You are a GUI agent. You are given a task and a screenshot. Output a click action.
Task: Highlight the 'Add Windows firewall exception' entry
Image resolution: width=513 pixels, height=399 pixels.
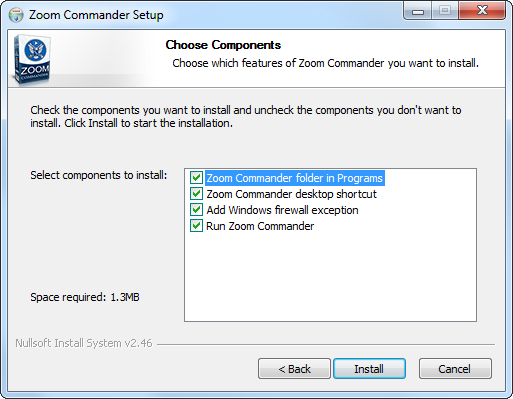click(282, 210)
